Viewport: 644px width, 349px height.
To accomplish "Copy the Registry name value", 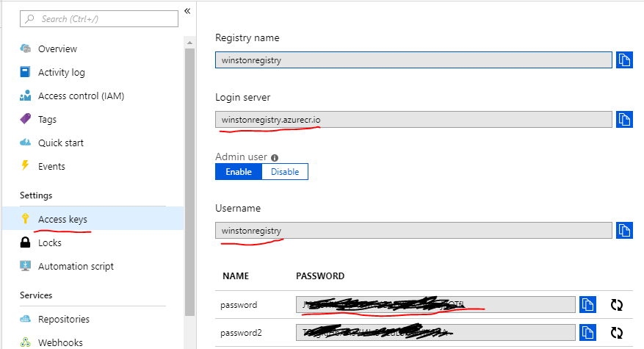I will pyautogui.click(x=624, y=60).
